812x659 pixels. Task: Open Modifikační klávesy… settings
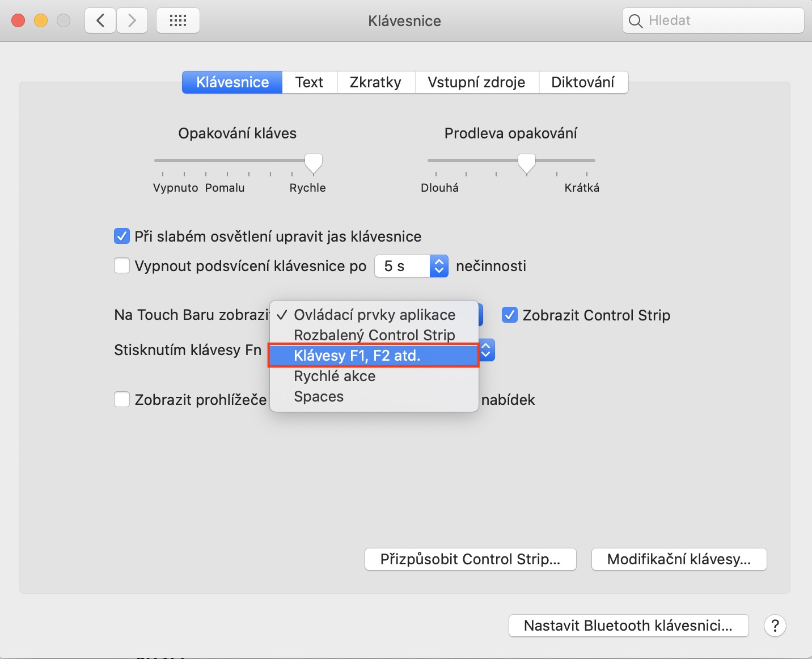[679, 559]
